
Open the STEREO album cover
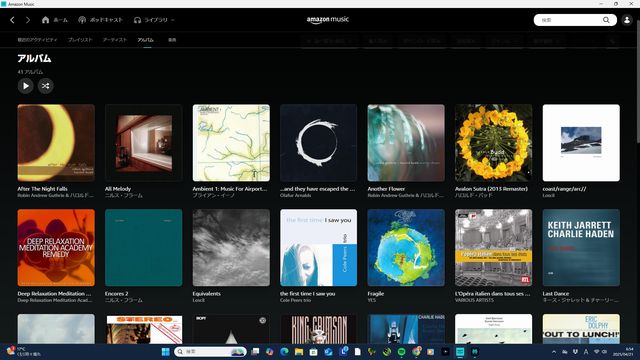point(144,329)
